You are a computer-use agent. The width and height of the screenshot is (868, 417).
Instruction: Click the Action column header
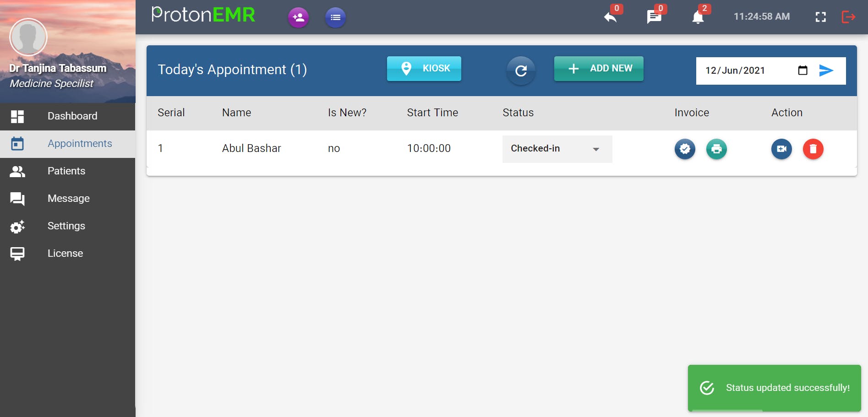coord(787,113)
